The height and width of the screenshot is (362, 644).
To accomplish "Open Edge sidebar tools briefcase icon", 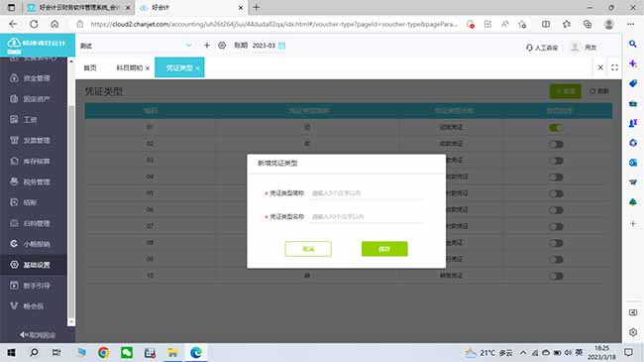I will pyautogui.click(x=633, y=104).
